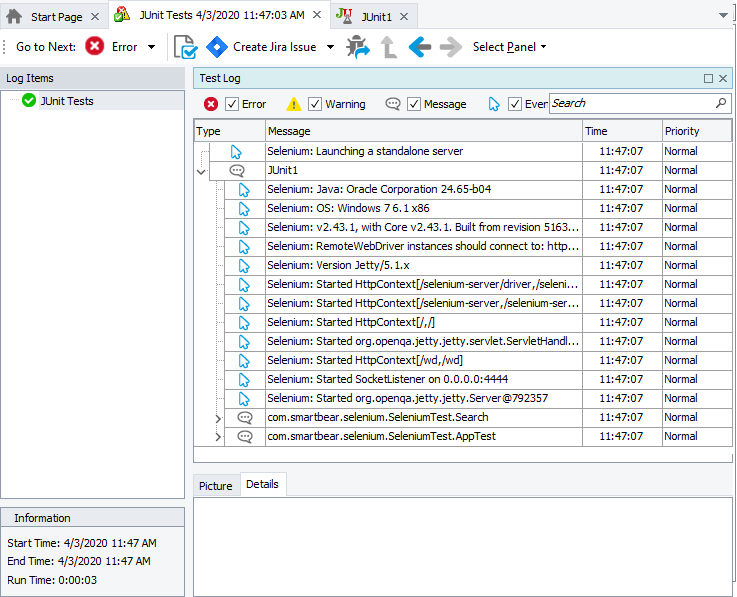Uncheck the Error filter checkbox
The image size is (737, 597).
(232, 104)
